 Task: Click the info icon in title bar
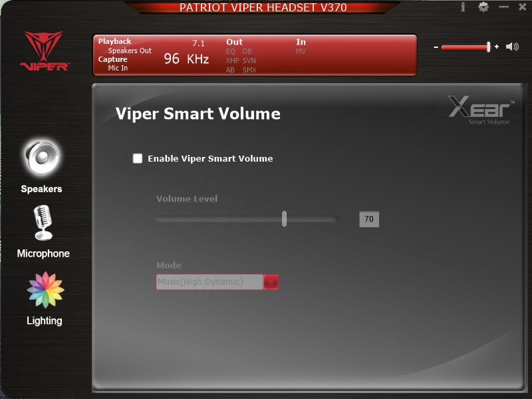coord(463,7)
